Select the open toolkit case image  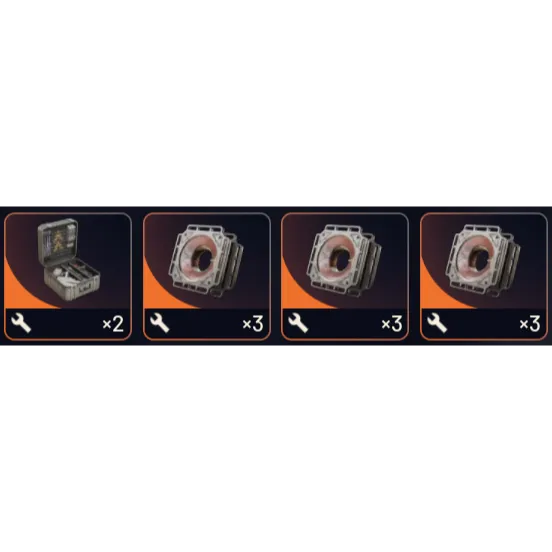(68, 260)
